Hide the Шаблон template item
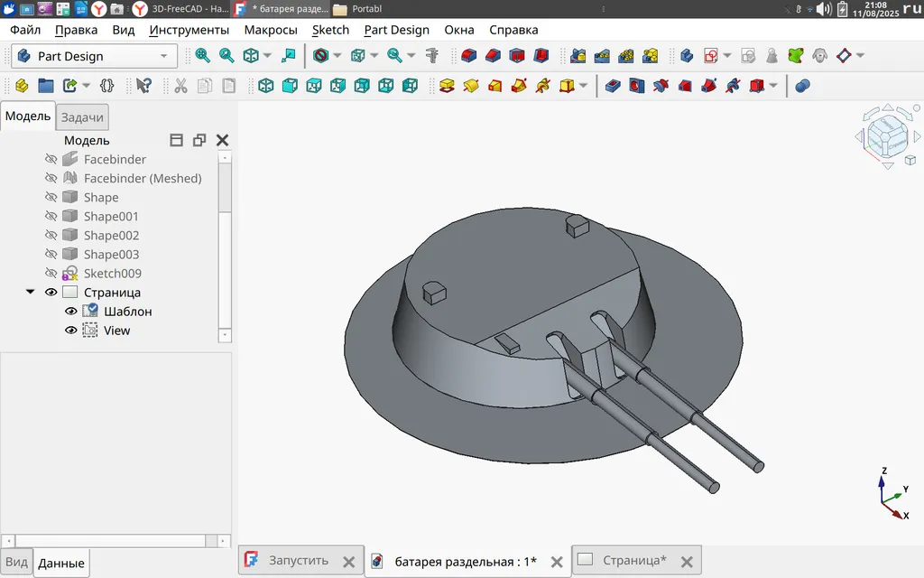This screenshot has height=578, width=924. tap(71, 311)
